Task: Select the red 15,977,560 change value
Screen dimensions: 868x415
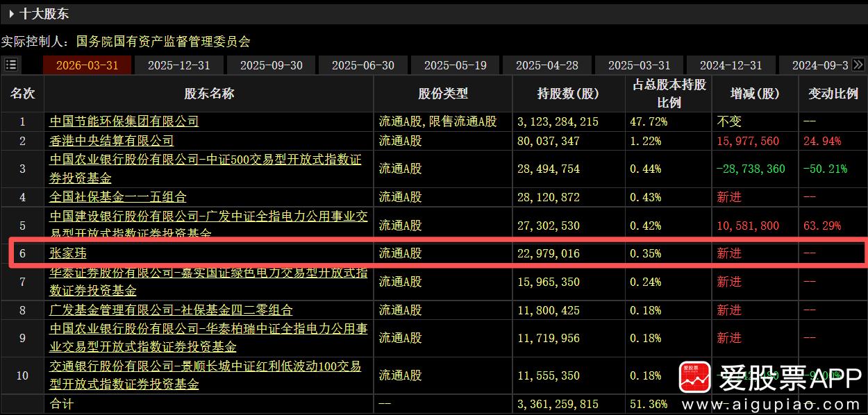Action: click(x=749, y=141)
